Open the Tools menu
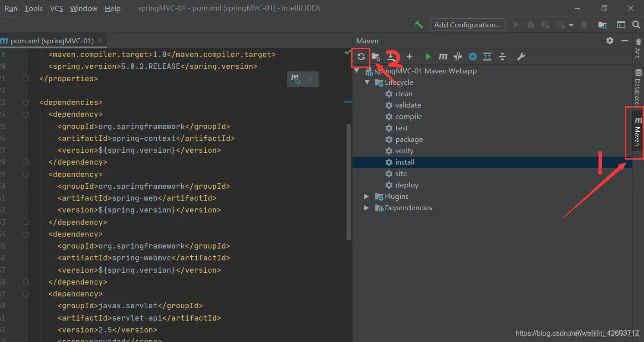 tap(34, 8)
